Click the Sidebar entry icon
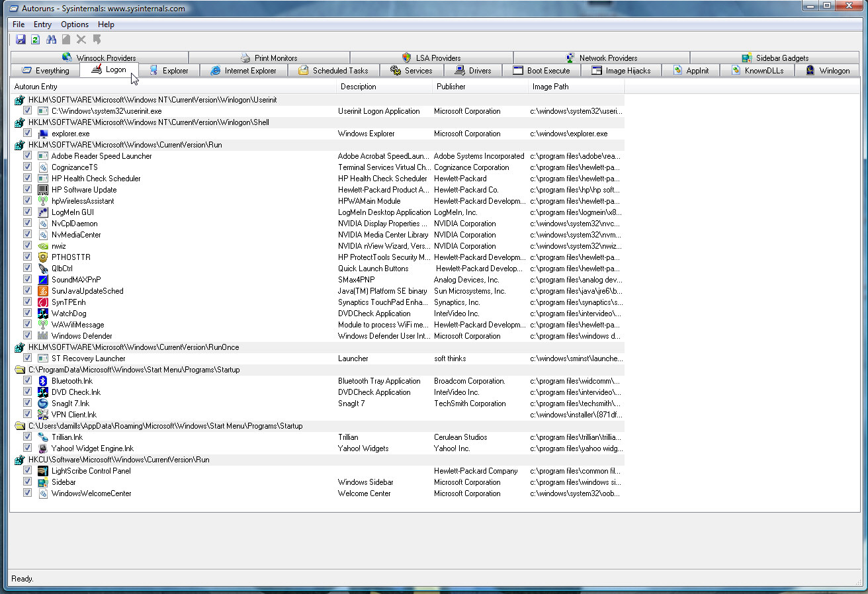Viewport: 868px width, 594px height. pyautogui.click(x=43, y=482)
